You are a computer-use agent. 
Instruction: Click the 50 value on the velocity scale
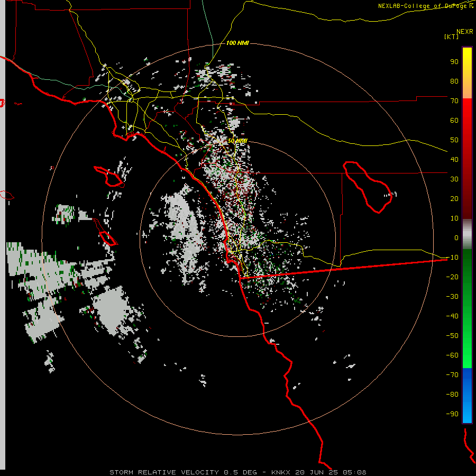pyautogui.click(x=454, y=140)
